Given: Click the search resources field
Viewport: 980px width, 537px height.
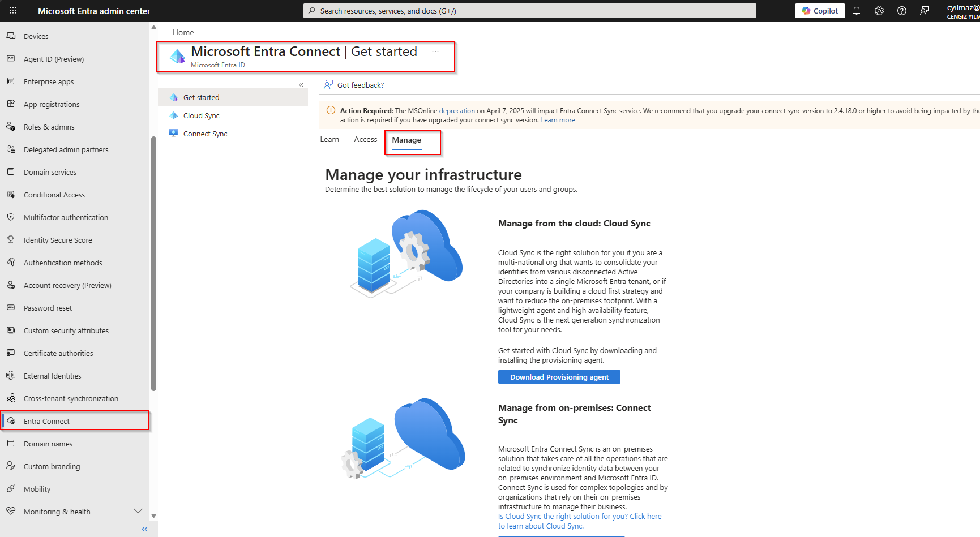Looking at the screenshot, I should [529, 10].
